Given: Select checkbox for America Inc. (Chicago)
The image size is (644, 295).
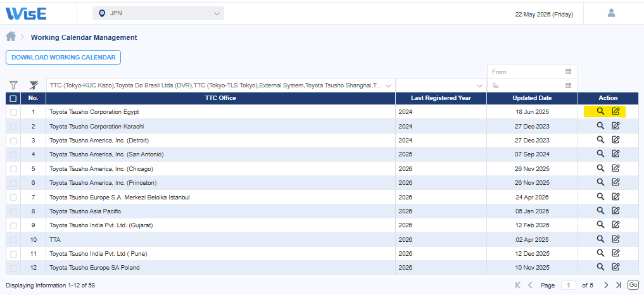Looking at the screenshot, I should (13, 169).
